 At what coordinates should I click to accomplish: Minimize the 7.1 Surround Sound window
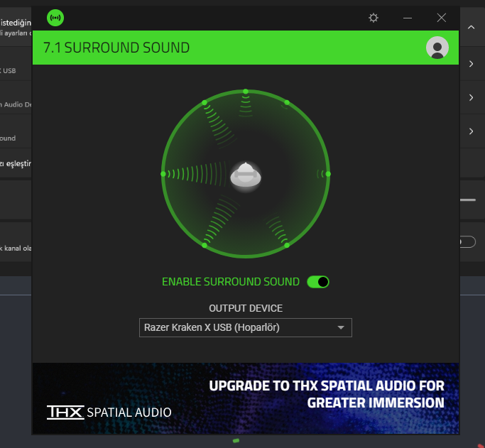tap(408, 18)
